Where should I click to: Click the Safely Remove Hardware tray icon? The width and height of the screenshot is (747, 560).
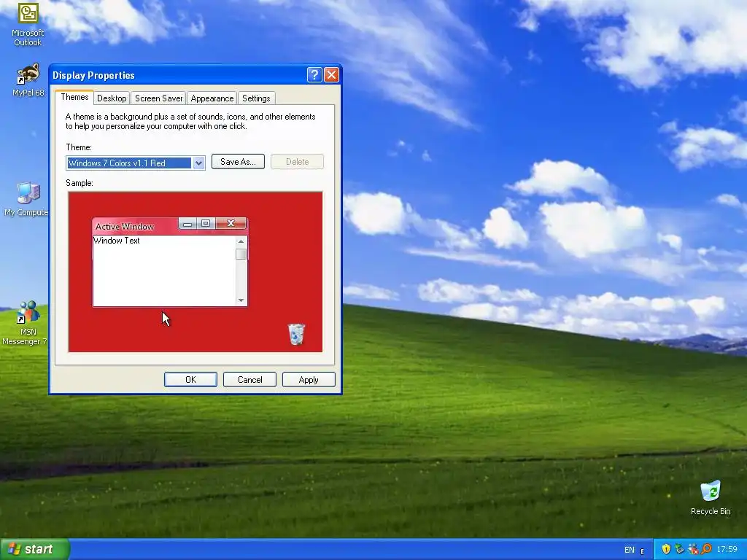tap(679, 549)
